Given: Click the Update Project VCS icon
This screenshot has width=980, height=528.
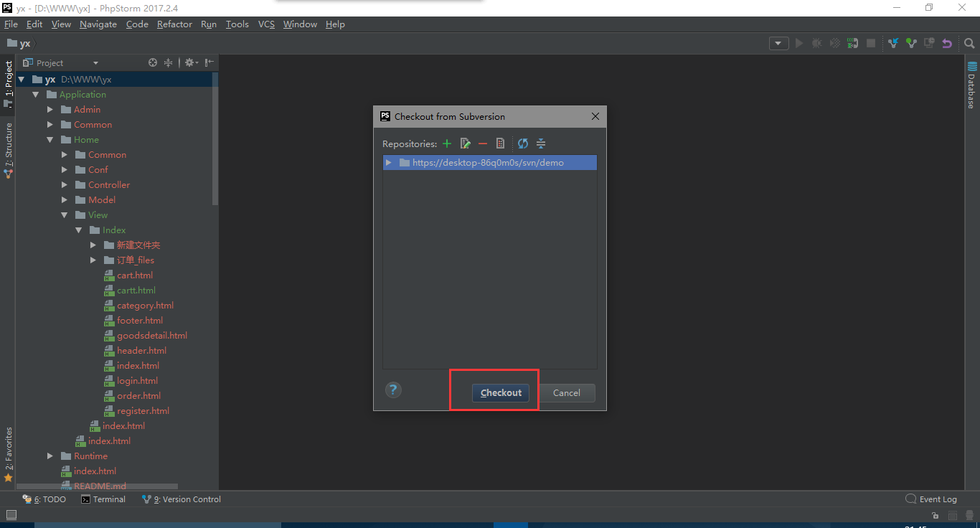Looking at the screenshot, I should coord(893,43).
